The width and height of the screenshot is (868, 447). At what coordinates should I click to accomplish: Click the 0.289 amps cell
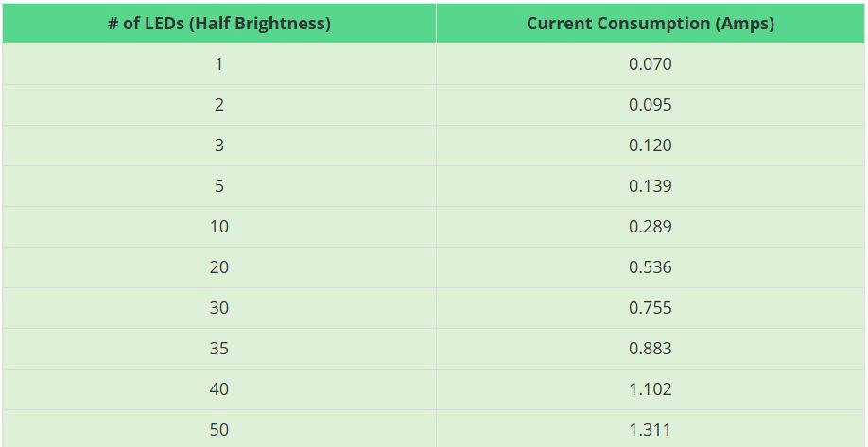651,227
